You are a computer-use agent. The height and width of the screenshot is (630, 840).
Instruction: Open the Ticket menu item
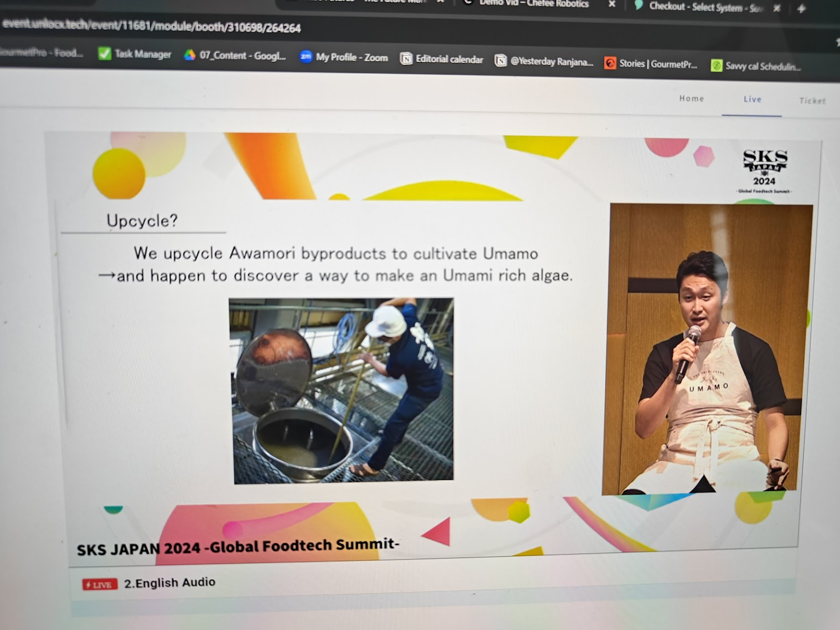click(812, 100)
